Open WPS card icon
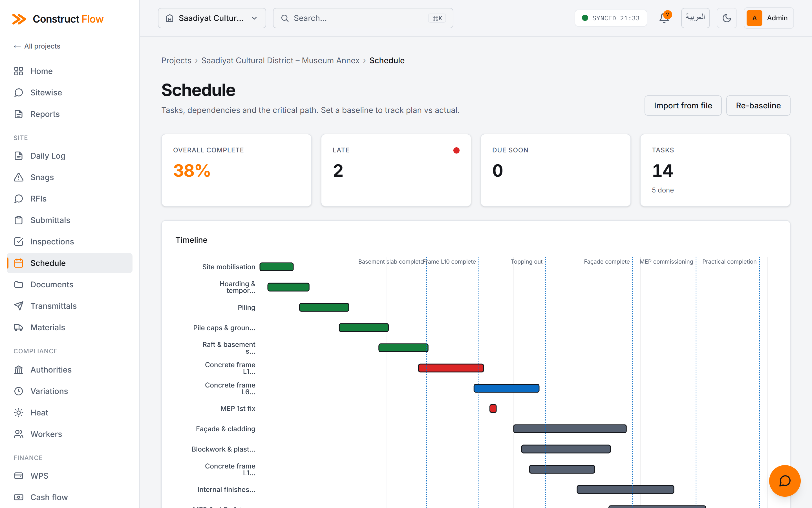Image resolution: width=812 pixels, height=508 pixels. pyautogui.click(x=18, y=476)
